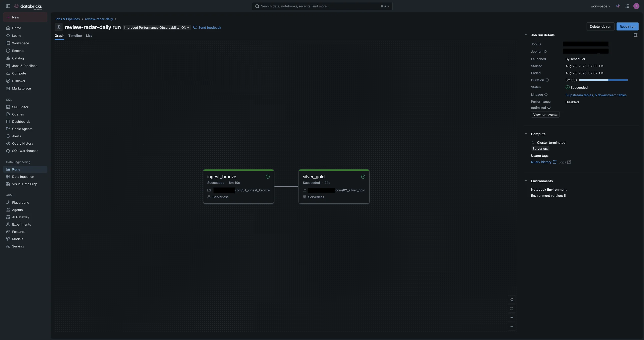Viewport: 644px width, 340px height.
Task: Open Runs under Data Engineering
Action: pyautogui.click(x=25, y=169)
